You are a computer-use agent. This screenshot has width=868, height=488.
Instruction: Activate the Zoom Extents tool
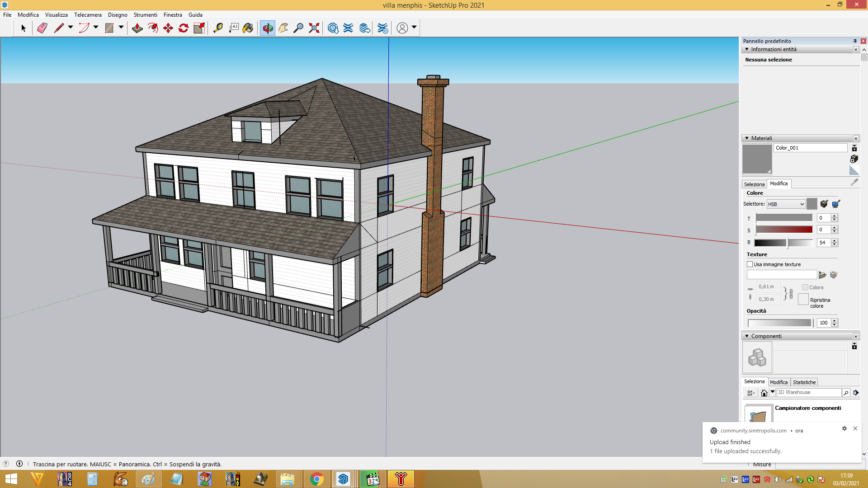314,28
